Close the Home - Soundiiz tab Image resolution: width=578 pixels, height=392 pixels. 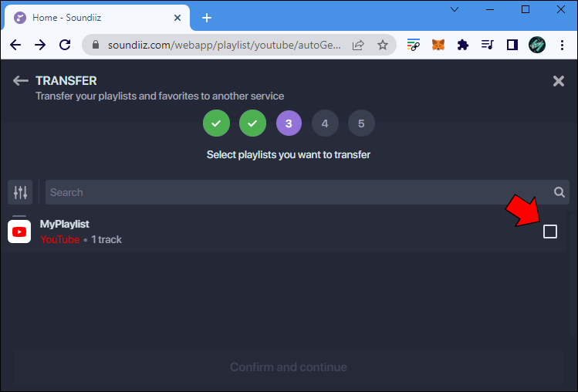177,18
